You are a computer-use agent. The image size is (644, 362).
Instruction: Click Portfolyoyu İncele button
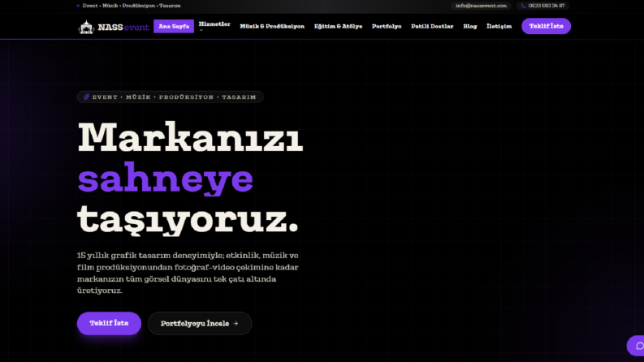(200, 323)
